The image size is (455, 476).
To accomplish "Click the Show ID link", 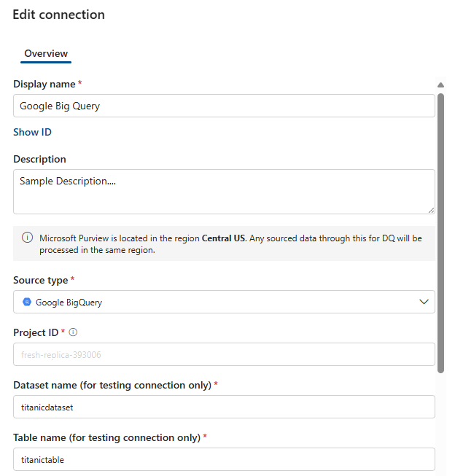I will 32,132.
